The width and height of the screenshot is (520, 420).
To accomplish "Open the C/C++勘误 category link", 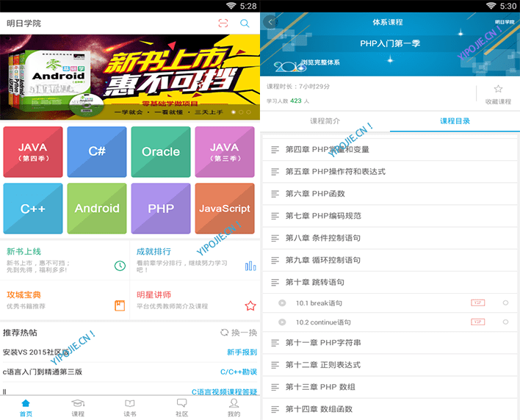I will [239, 372].
